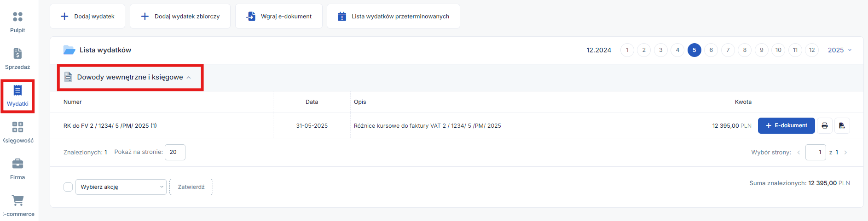Open the Wybierz akcję dropdown
Screen dimensions: 868x221
tap(121, 187)
